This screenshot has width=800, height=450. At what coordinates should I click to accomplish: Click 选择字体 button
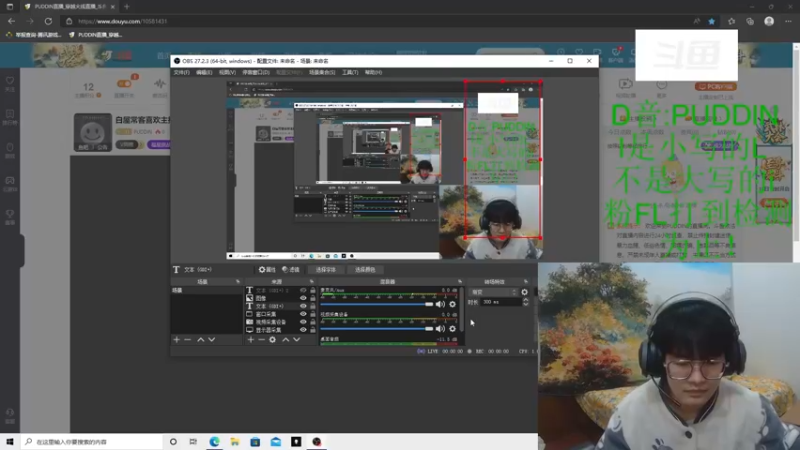[326, 269]
